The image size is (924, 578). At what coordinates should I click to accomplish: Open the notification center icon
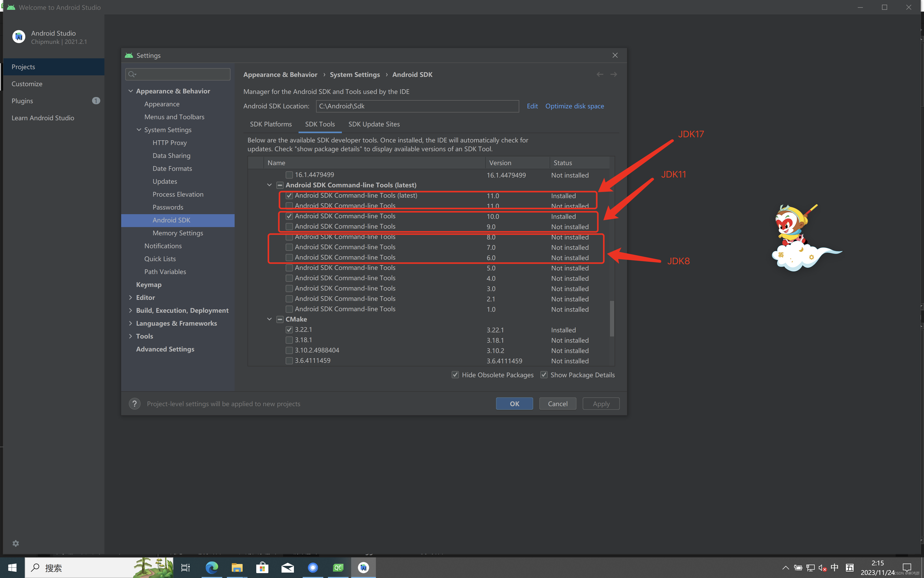point(907,567)
